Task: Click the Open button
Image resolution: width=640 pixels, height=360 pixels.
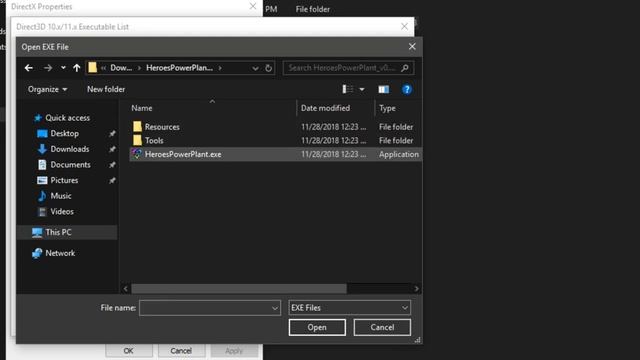Action: [x=317, y=327]
